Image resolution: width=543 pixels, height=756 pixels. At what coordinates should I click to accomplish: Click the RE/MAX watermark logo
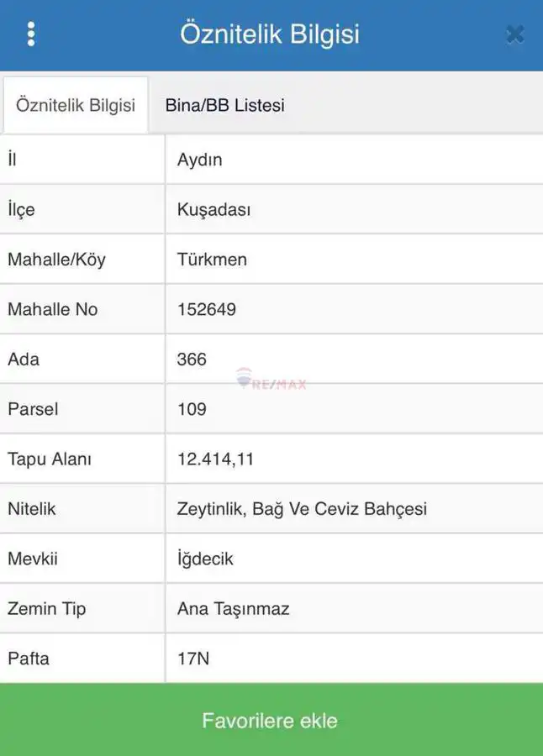point(271,380)
